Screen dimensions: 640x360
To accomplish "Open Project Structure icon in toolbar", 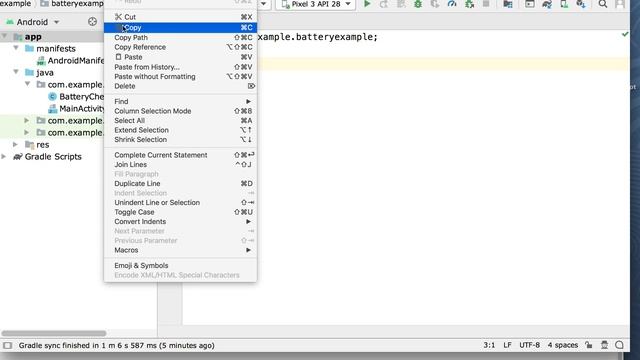I will pyautogui.click(x=508, y=4).
